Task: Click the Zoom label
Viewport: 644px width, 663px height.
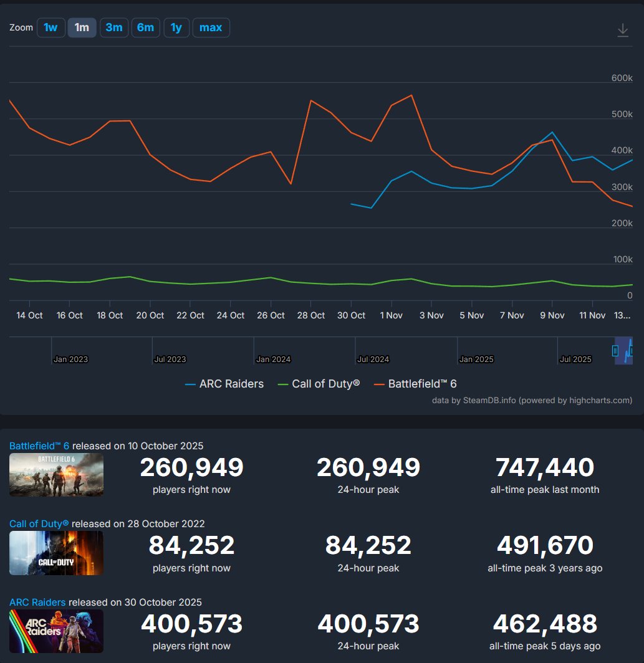Action: pos(21,27)
